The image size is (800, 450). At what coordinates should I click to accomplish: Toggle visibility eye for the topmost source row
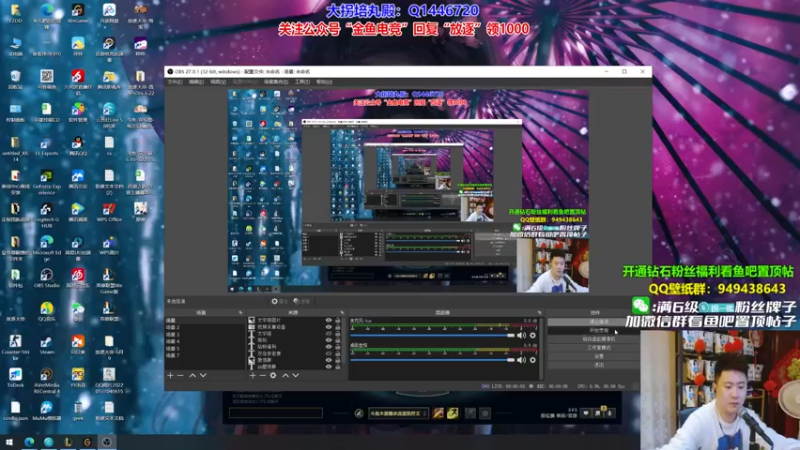(329, 320)
